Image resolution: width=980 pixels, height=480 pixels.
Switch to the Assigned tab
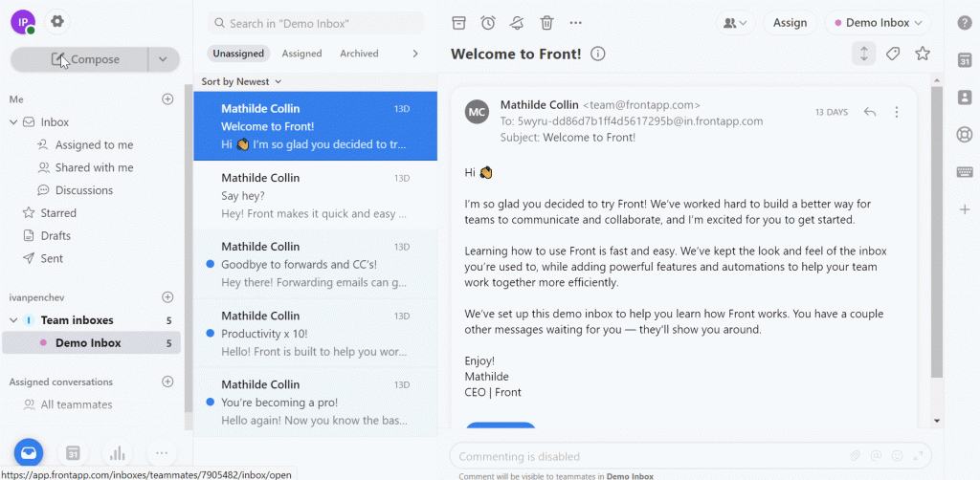[301, 54]
